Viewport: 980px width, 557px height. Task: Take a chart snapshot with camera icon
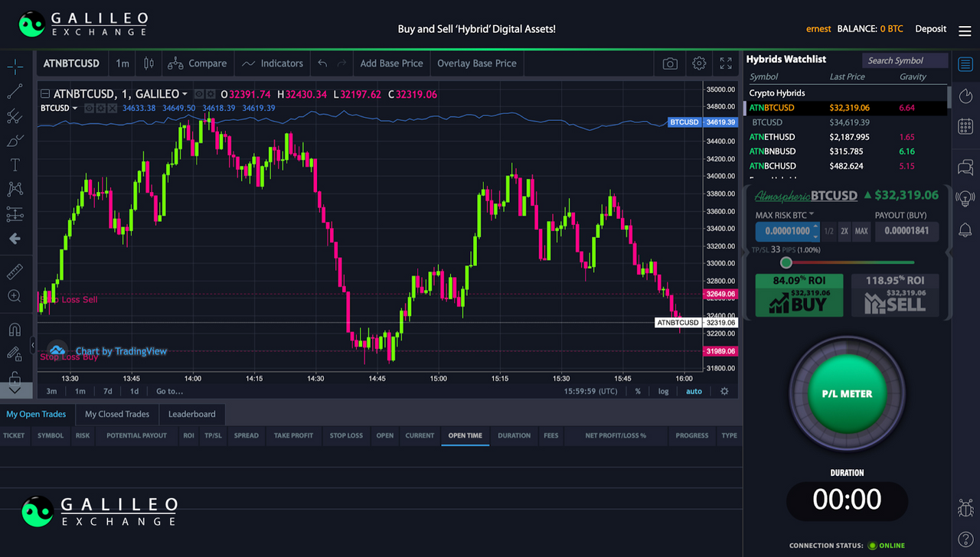pyautogui.click(x=670, y=64)
